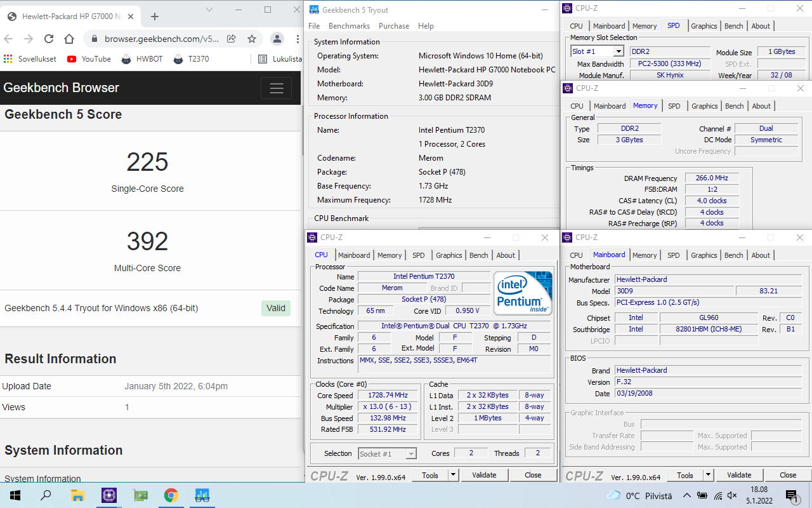812x508 pixels.
Task: Click the Windows Start button
Action: (x=15, y=495)
